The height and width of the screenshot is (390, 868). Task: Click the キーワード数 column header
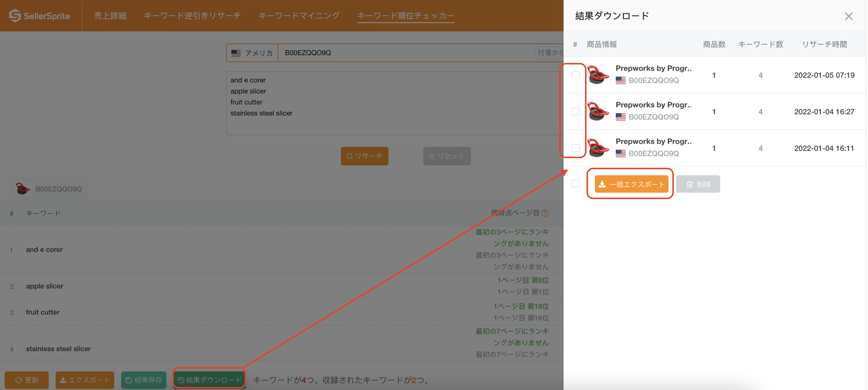760,44
